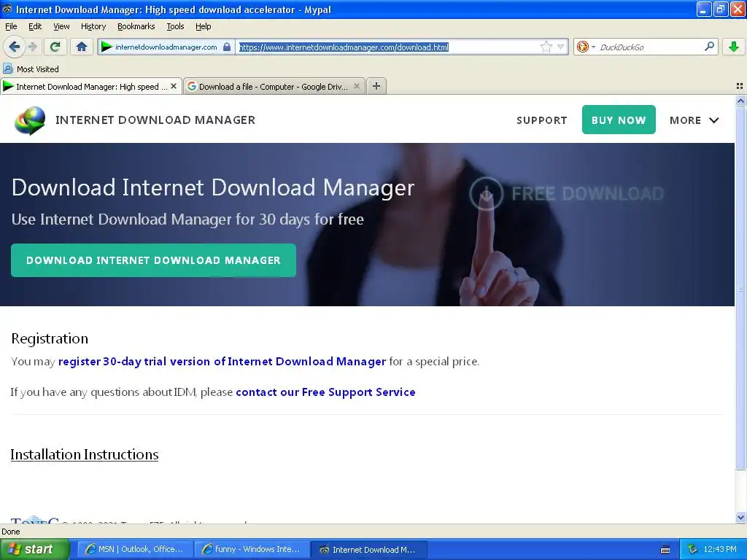The height and width of the screenshot is (560, 747).
Task: Switch to the Google Drive Download a file tab
Action: 274,86
